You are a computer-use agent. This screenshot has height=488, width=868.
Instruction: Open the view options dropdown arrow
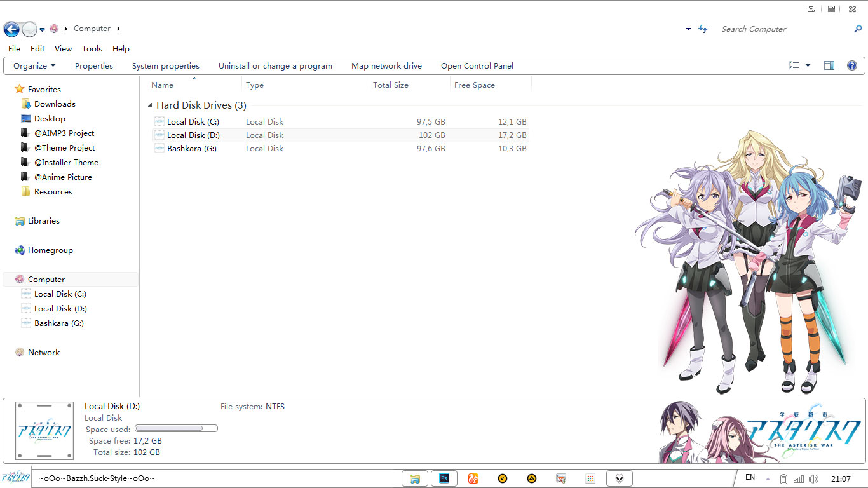808,65
